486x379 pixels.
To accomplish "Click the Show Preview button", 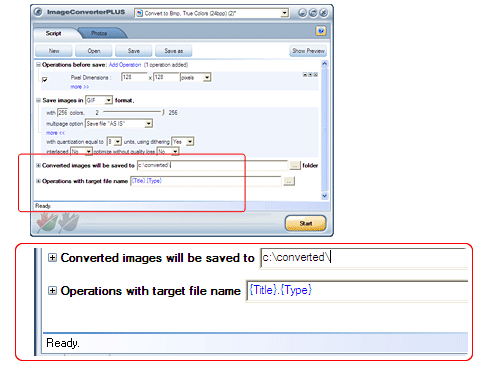I will click(308, 51).
